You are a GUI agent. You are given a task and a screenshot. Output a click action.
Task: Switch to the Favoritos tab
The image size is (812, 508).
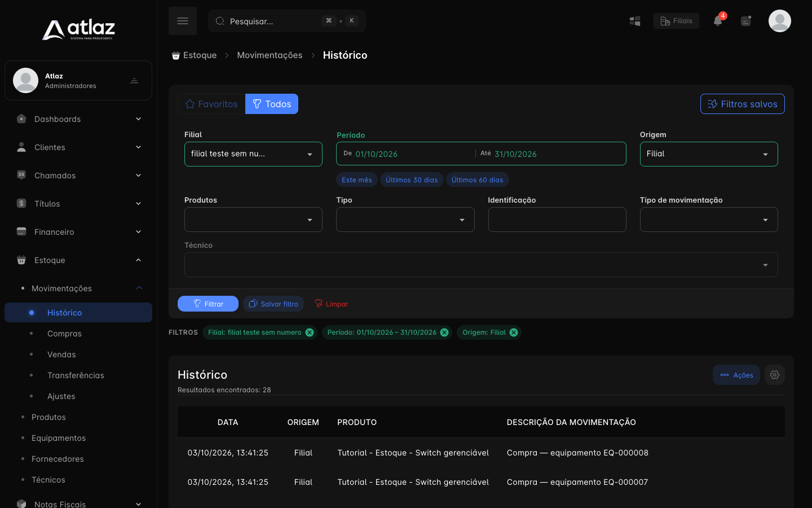tap(211, 104)
